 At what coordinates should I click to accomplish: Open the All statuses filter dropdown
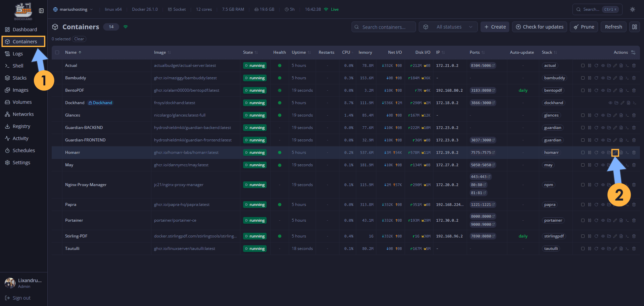pos(448,27)
